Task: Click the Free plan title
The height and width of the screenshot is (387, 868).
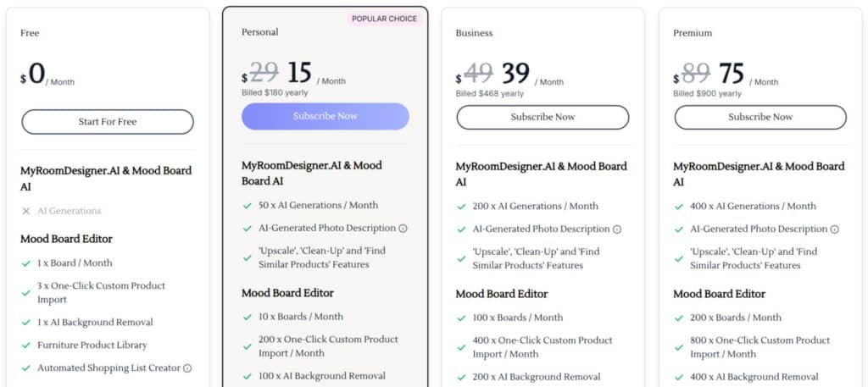Action: pos(30,33)
